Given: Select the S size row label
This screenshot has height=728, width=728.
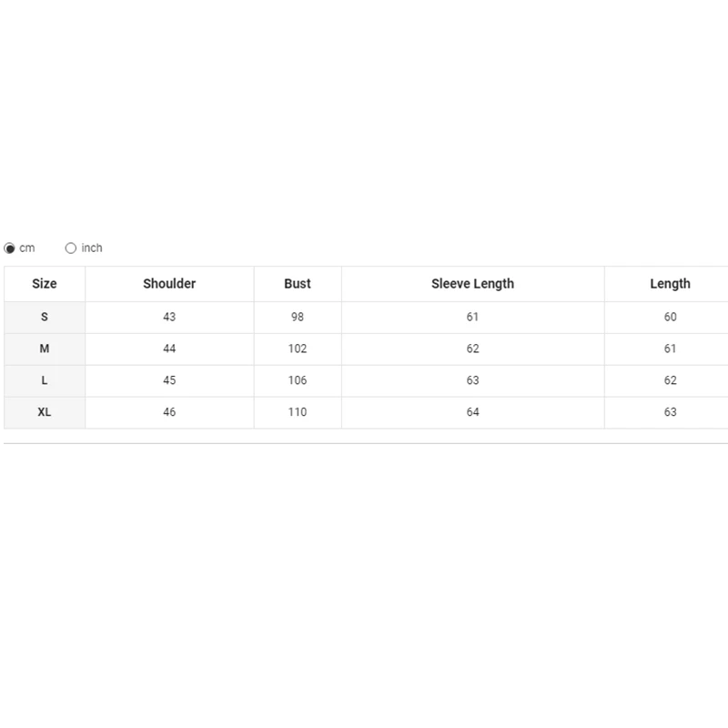Looking at the screenshot, I should (x=45, y=317).
